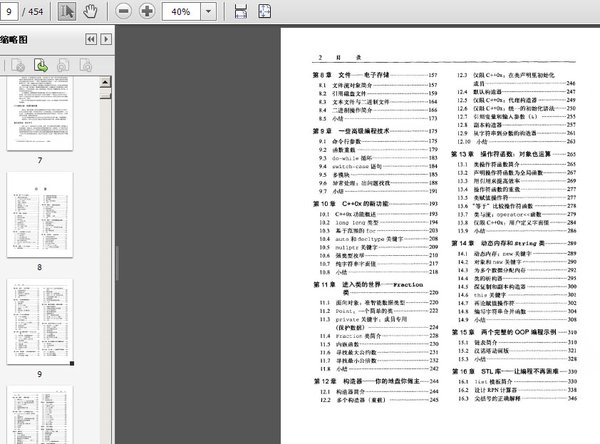Open thumbnails panel options arrow button
600x444 pixels.
(105, 39)
